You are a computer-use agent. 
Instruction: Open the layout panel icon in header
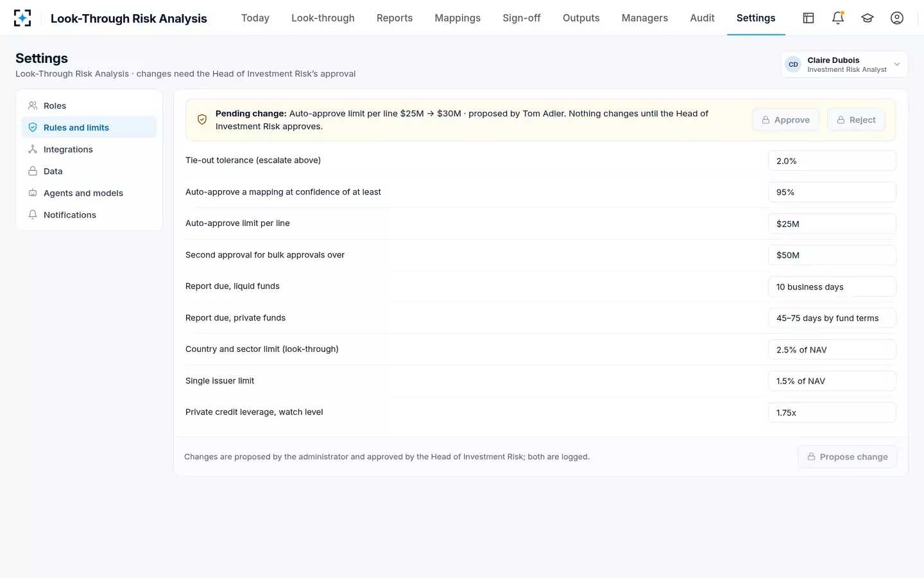[809, 18]
